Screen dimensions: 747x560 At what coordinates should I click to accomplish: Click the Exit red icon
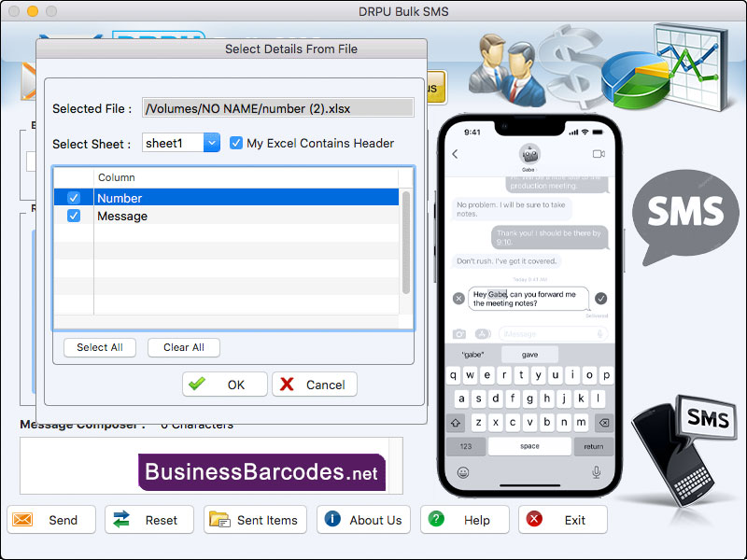point(533,519)
